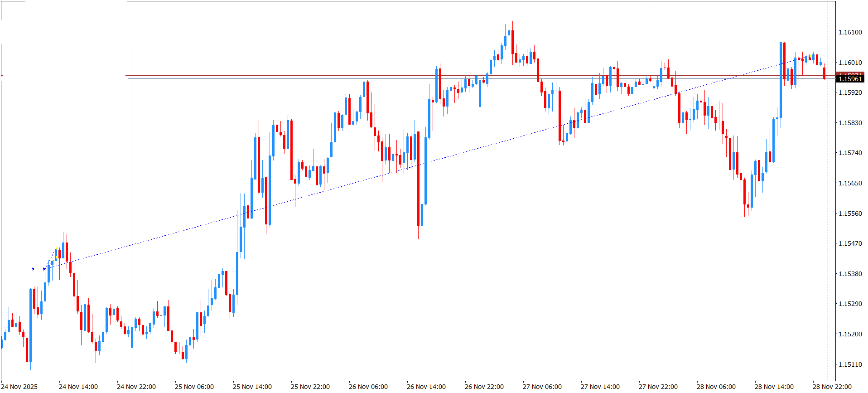Select the 25 Nov 14:00 time label
Viewport: 868px width, 393px height.
[252, 387]
